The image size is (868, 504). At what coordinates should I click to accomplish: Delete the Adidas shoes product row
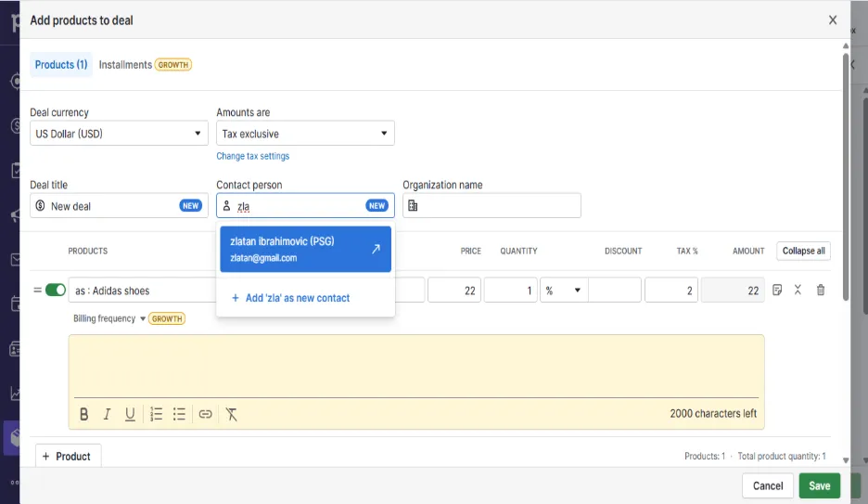[x=821, y=290]
